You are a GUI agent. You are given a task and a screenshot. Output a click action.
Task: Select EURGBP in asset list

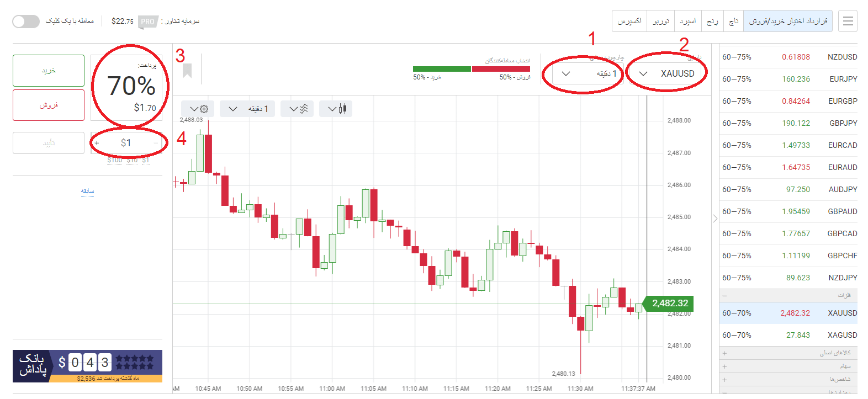click(788, 101)
